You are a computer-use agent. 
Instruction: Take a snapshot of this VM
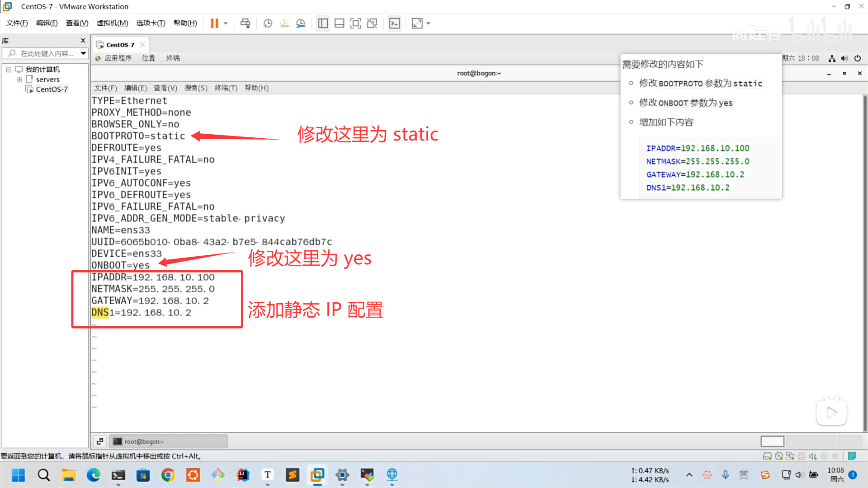(268, 23)
